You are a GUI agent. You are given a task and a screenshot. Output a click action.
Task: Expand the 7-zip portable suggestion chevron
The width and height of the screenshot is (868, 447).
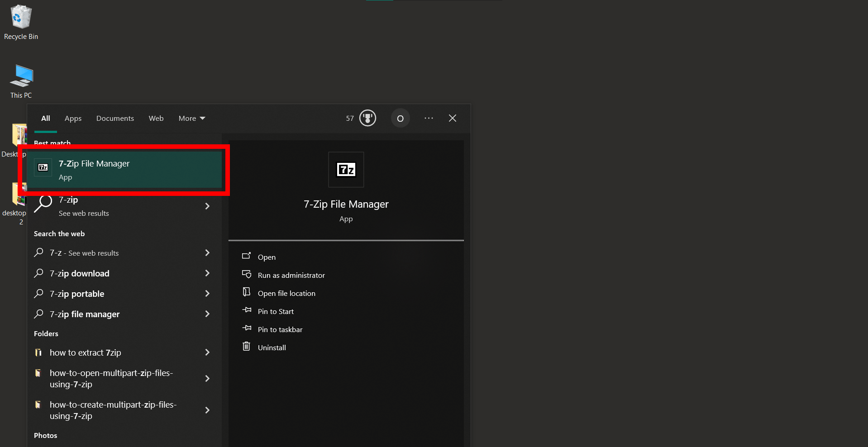coord(207,294)
